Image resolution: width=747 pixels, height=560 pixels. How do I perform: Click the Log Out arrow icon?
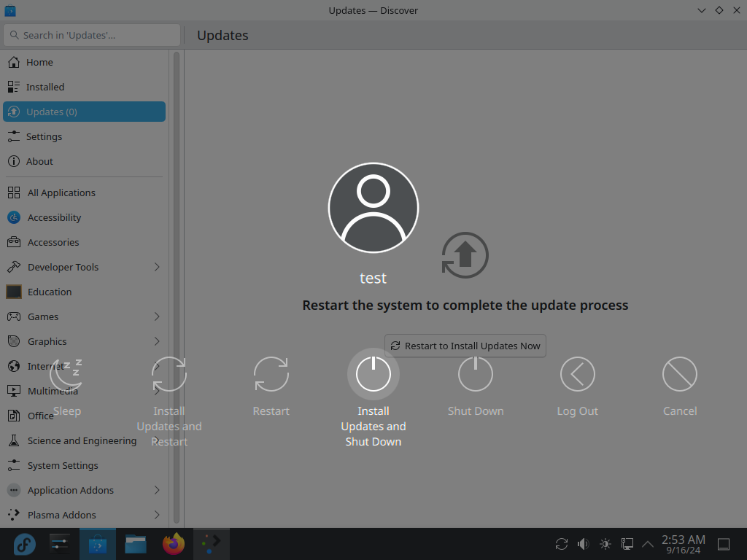click(x=578, y=374)
